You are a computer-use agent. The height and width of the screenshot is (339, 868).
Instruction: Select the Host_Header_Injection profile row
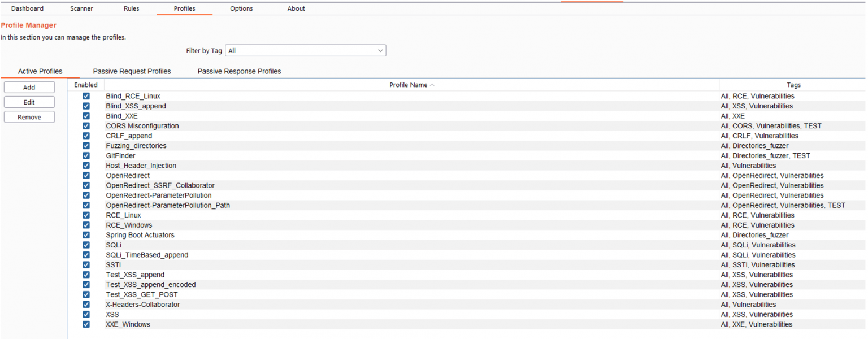click(141, 166)
